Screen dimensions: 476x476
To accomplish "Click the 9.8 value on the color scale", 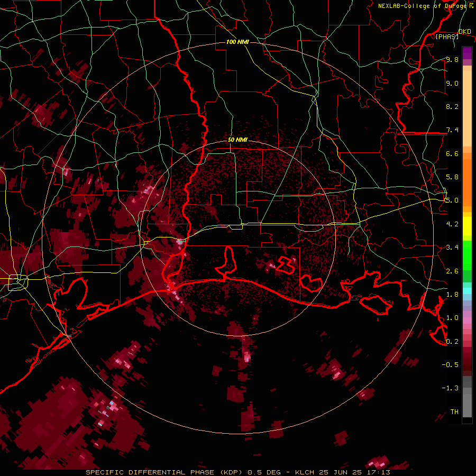I will pos(452,59).
